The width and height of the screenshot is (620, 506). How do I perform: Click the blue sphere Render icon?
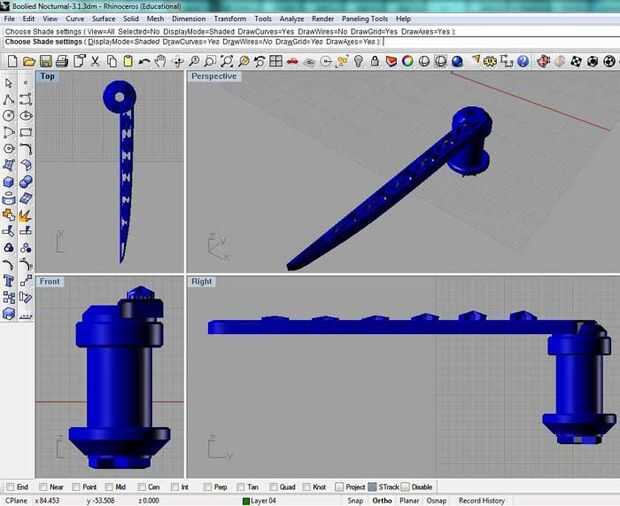[457, 61]
